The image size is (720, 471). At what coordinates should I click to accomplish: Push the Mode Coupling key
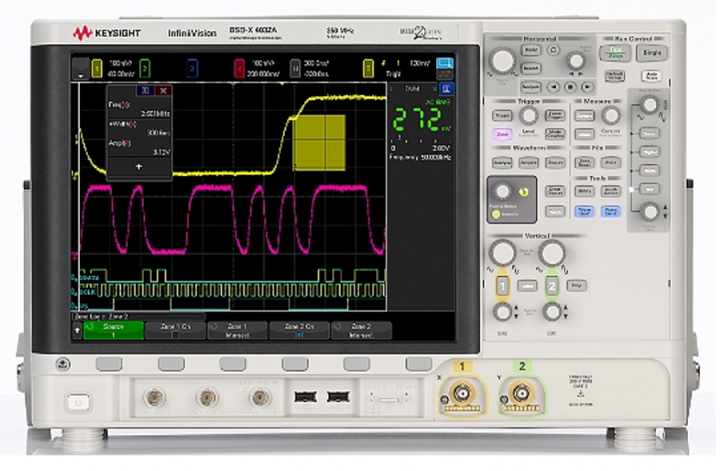point(555,134)
